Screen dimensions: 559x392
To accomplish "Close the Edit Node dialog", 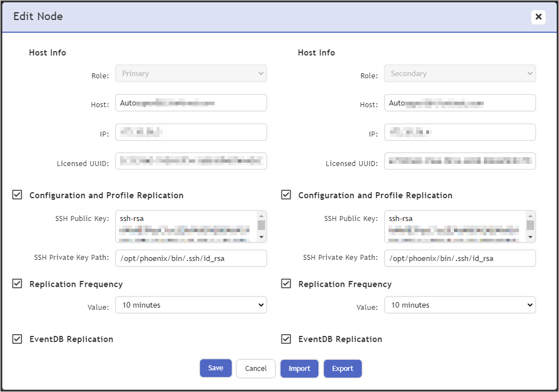I will pyautogui.click(x=538, y=17).
